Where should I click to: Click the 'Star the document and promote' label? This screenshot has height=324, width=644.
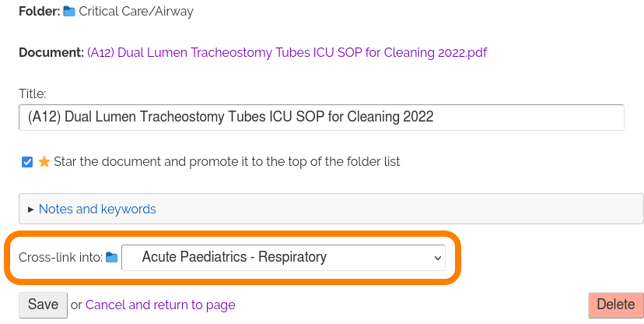point(226,162)
